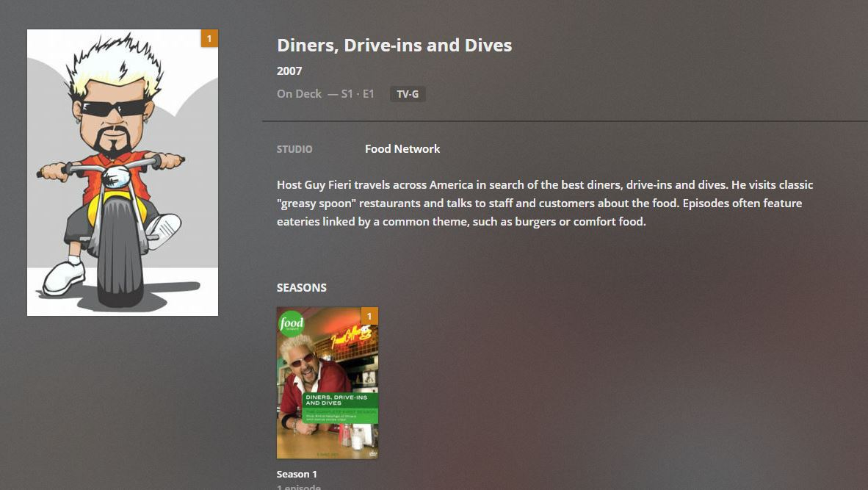Click the STUDIO field label
868x490 pixels.
tap(294, 149)
